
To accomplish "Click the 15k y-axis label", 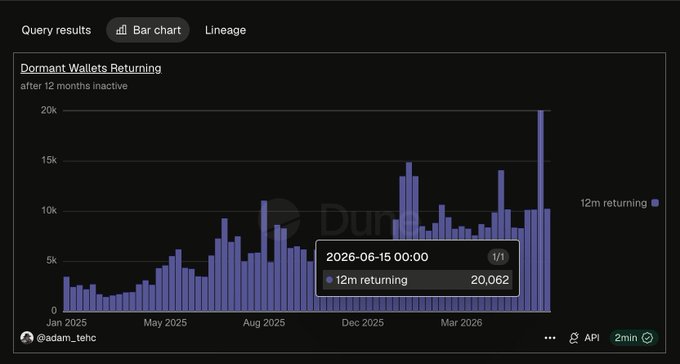I will pos(49,161).
